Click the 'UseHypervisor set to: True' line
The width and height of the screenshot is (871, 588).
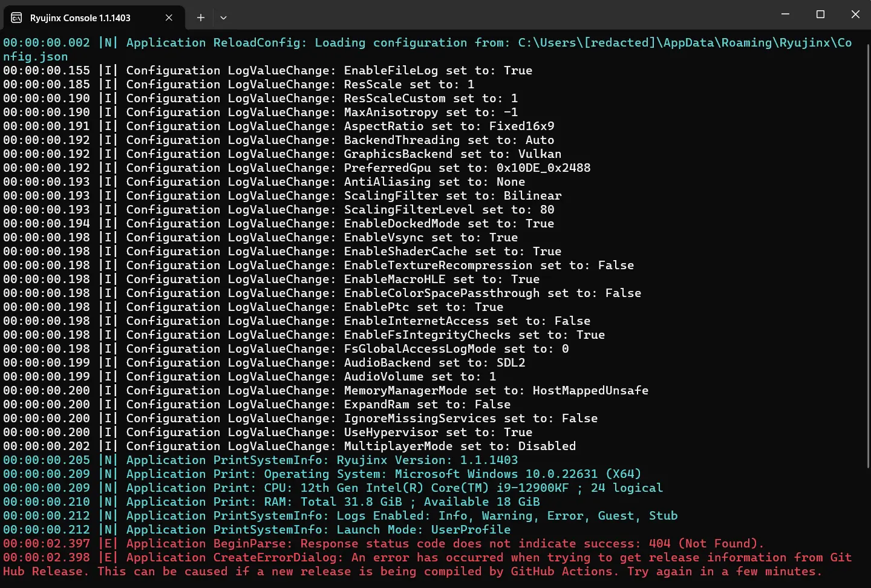(x=268, y=432)
